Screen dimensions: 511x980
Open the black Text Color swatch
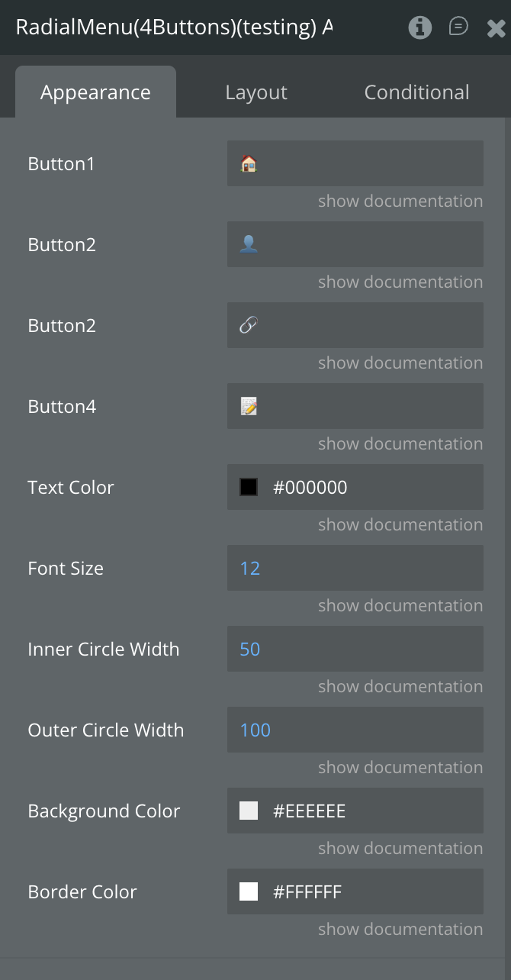[x=249, y=487]
